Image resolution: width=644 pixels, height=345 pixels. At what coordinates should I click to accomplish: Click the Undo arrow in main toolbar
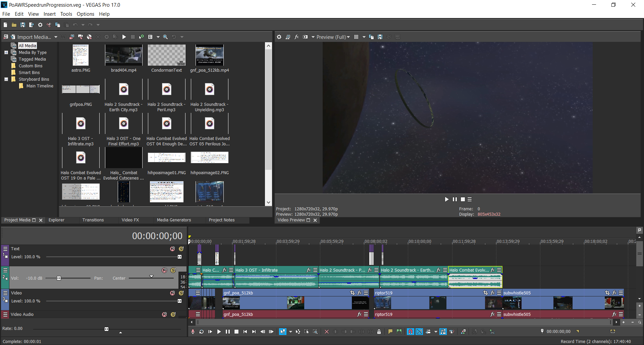click(75, 25)
